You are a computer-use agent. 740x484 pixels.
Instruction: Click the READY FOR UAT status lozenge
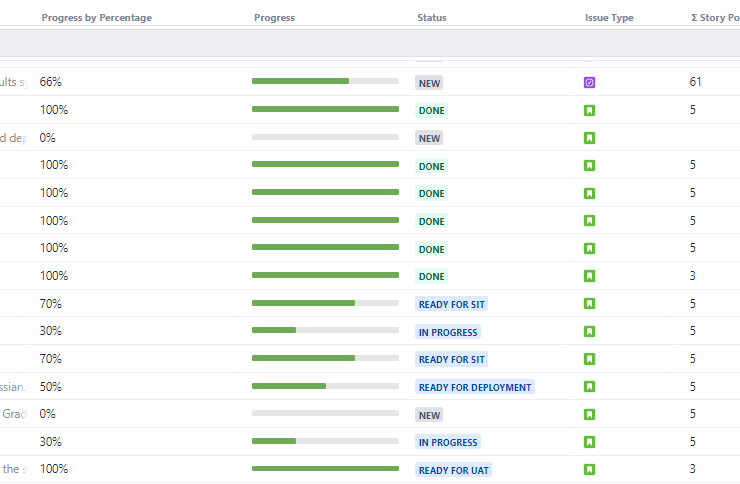click(x=454, y=470)
